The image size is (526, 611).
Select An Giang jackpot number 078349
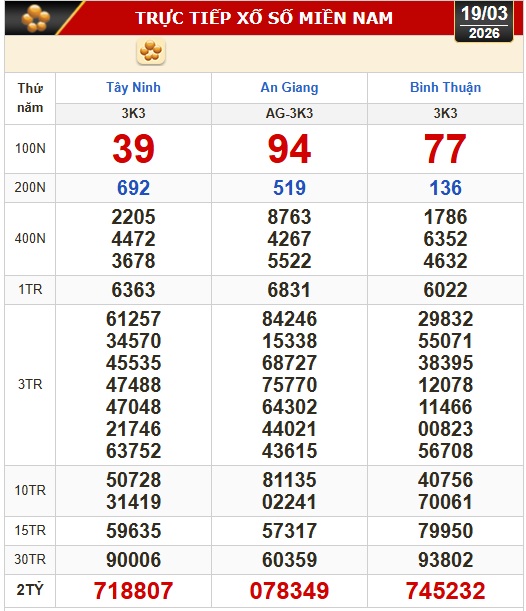tap(289, 591)
